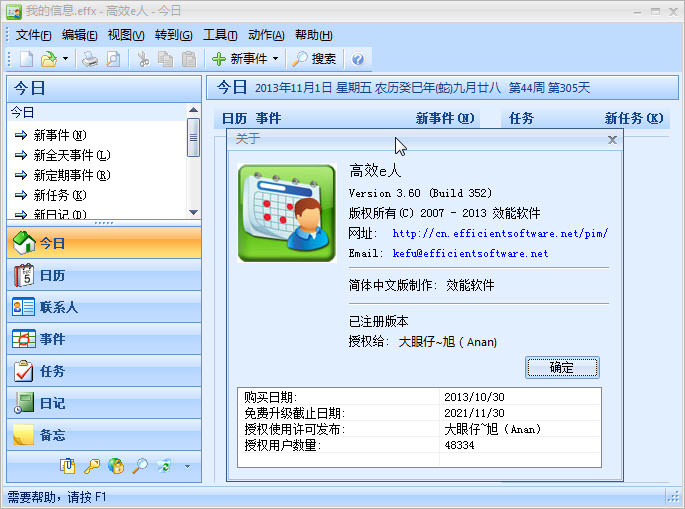Click the sync arrows icon in bottom strip
685x509 pixels.
click(164, 466)
